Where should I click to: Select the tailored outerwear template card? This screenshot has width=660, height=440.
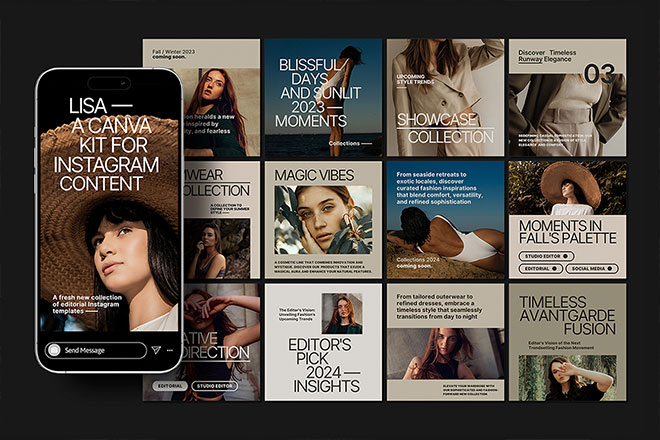pyautogui.click(x=445, y=342)
